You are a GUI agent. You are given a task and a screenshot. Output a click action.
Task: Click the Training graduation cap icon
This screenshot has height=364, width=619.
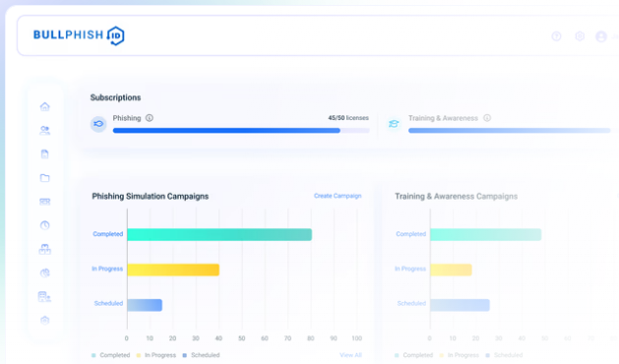click(x=394, y=124)
